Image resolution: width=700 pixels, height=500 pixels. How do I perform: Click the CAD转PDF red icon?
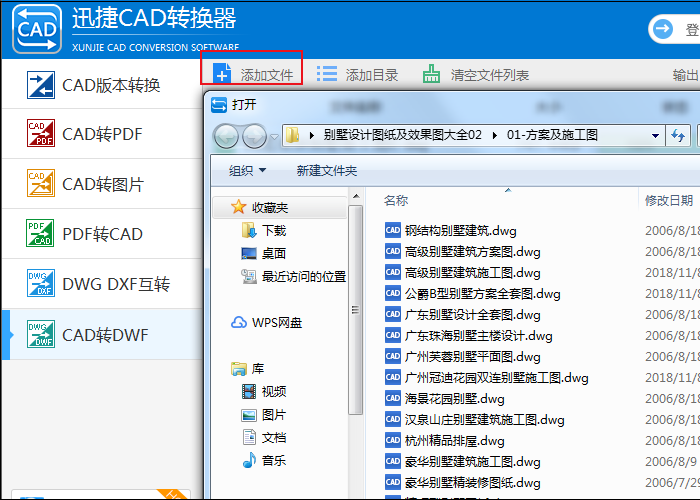(x=41, y=133)
